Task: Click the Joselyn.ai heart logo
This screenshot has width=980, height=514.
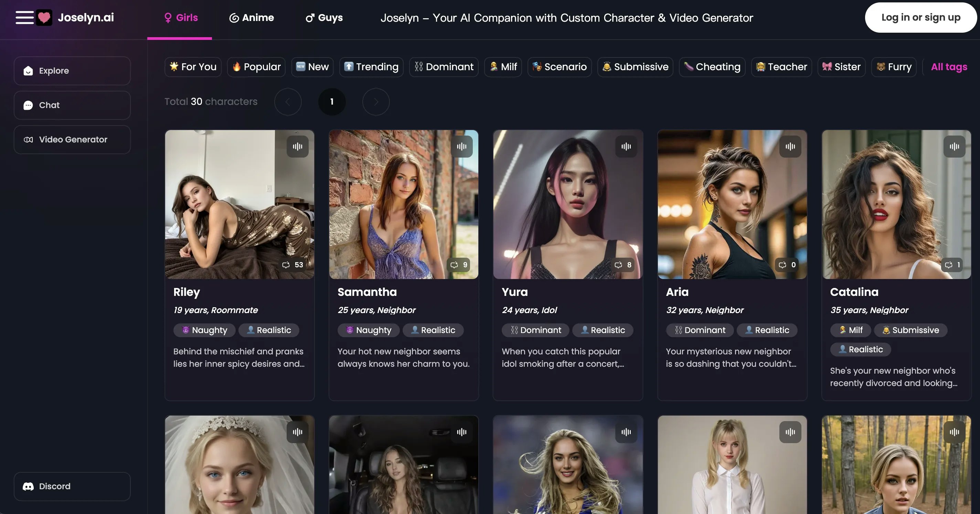Action: (44, 18)
